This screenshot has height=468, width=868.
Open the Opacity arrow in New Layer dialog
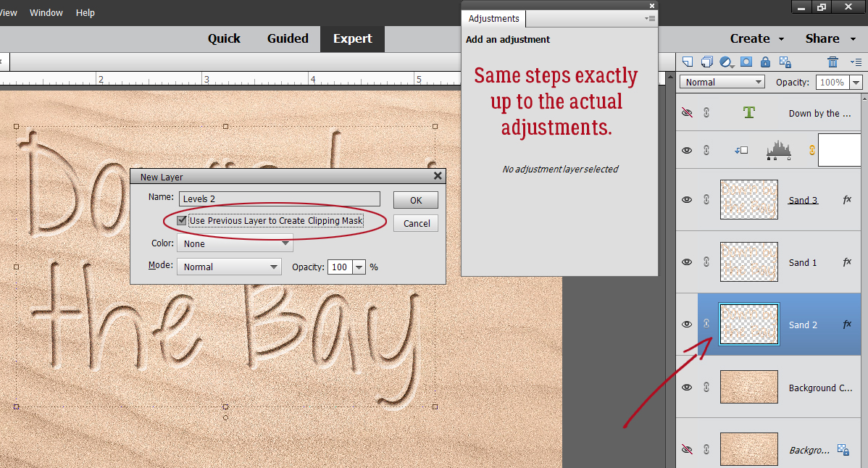pyautogui.click(x=359, y=267)
